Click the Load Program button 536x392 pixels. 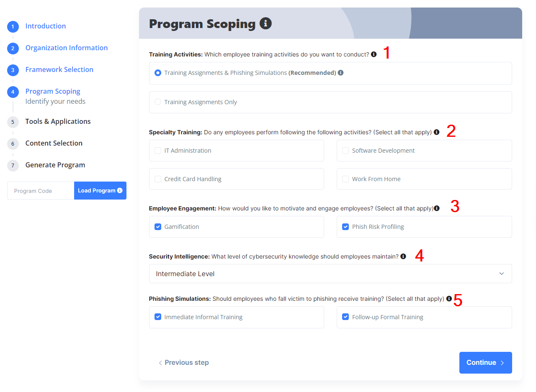(100, 190)
